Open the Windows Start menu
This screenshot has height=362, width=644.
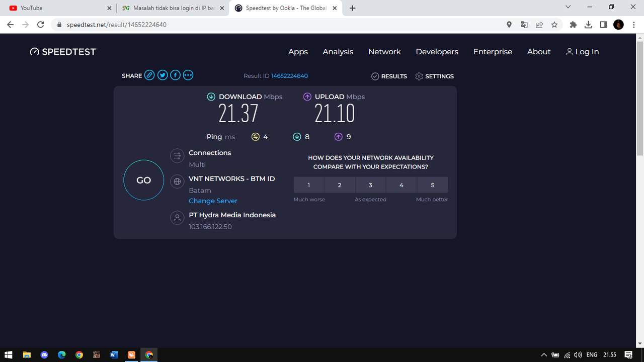point(9,355)
